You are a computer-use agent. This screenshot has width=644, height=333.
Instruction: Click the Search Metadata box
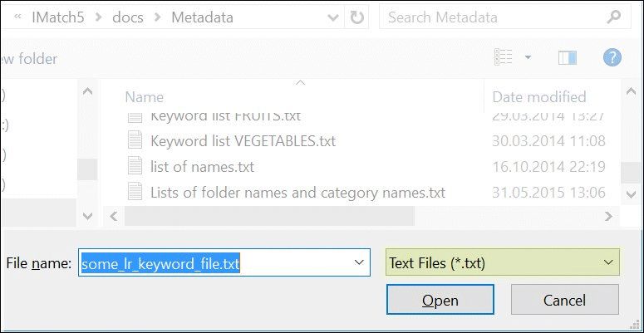(504, 17)
